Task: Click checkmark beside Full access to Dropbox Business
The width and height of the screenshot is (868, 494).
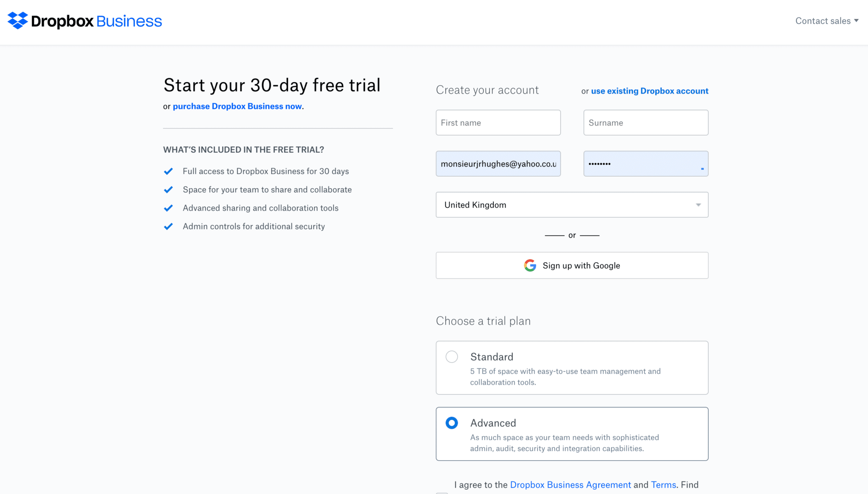Action: [x=168, y=171]
